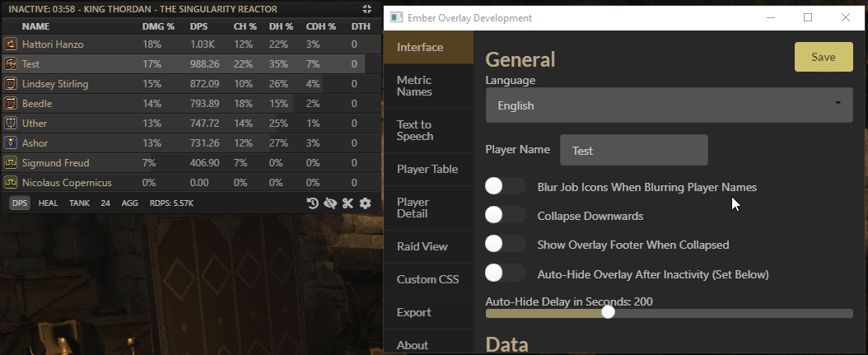The image size is (868, 355).
Task: Toggle Auto-Hide Overlay After Inactivity
Action: coord(505,273)
